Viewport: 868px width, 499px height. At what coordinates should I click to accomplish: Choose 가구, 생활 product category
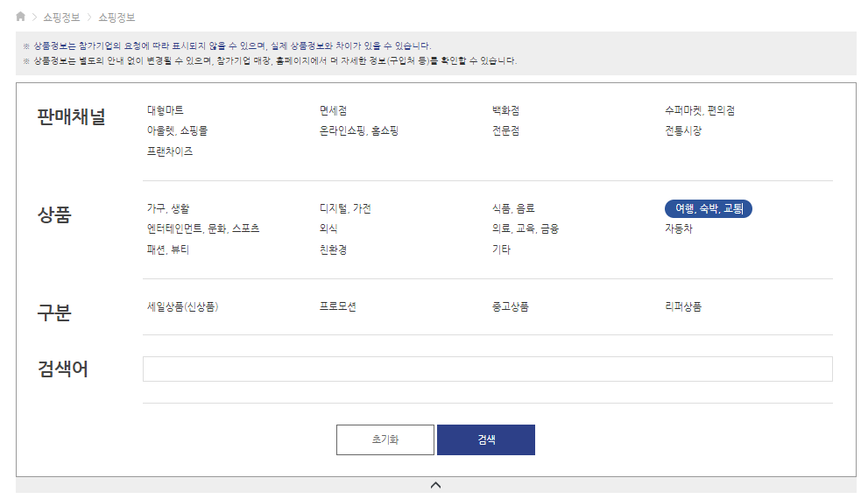[168, 208]
